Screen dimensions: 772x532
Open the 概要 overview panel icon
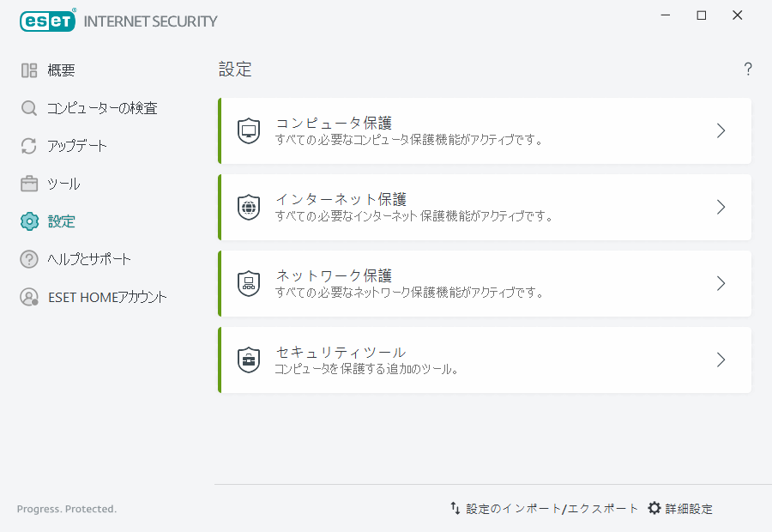click(28, 70)
